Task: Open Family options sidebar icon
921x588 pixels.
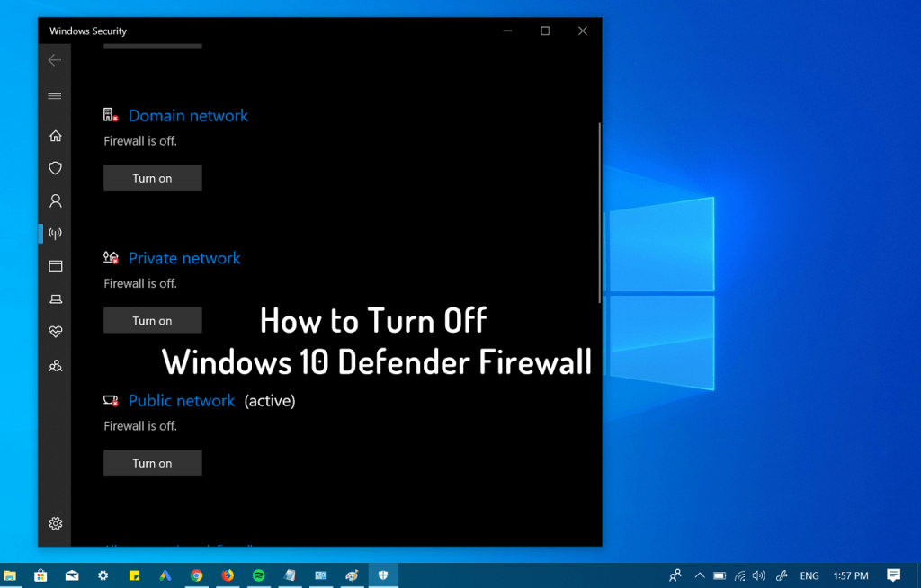Action: coord(55,367)
